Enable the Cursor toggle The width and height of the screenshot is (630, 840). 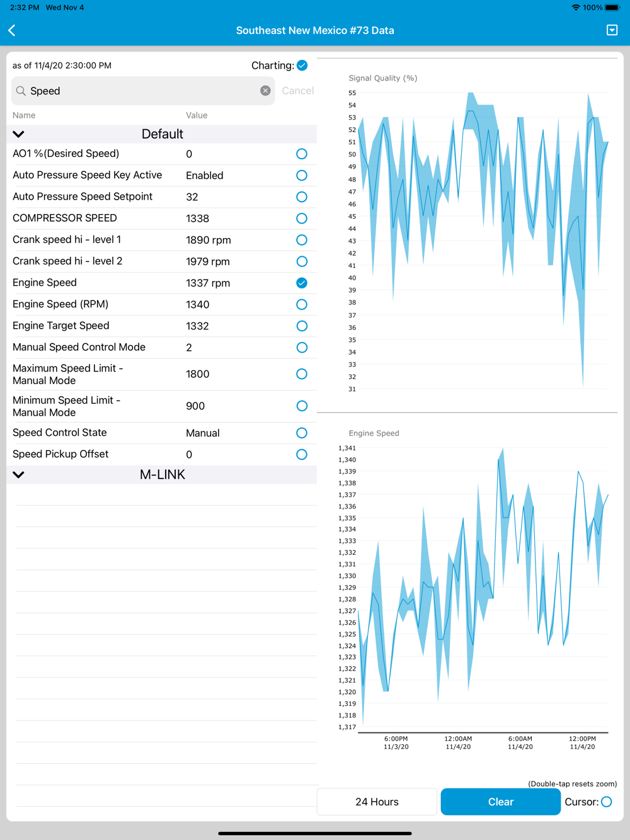(606, 802)
